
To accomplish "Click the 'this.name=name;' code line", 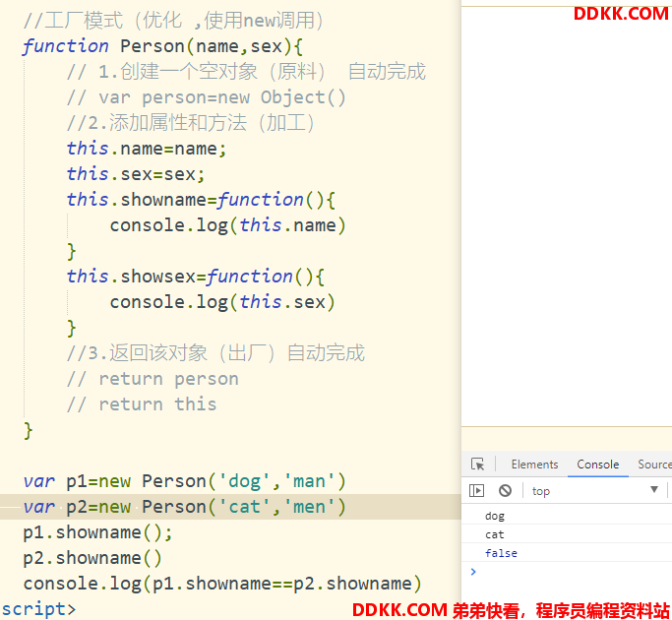I will (147, 149).
